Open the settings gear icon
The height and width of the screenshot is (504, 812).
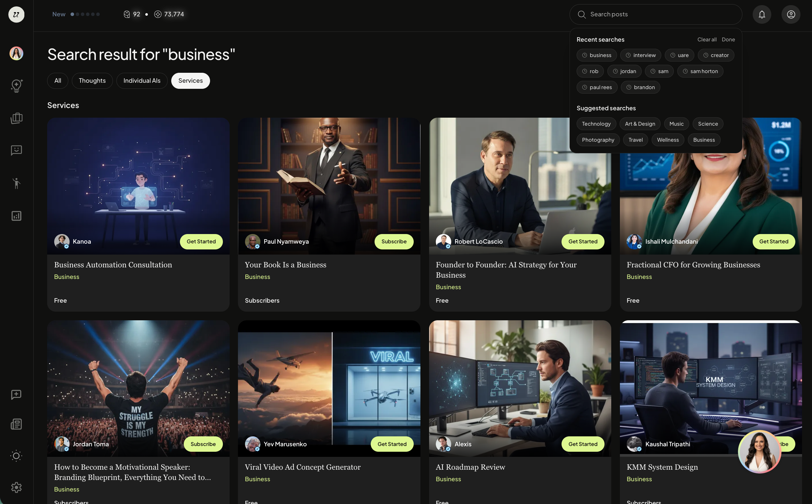(16, 487)
